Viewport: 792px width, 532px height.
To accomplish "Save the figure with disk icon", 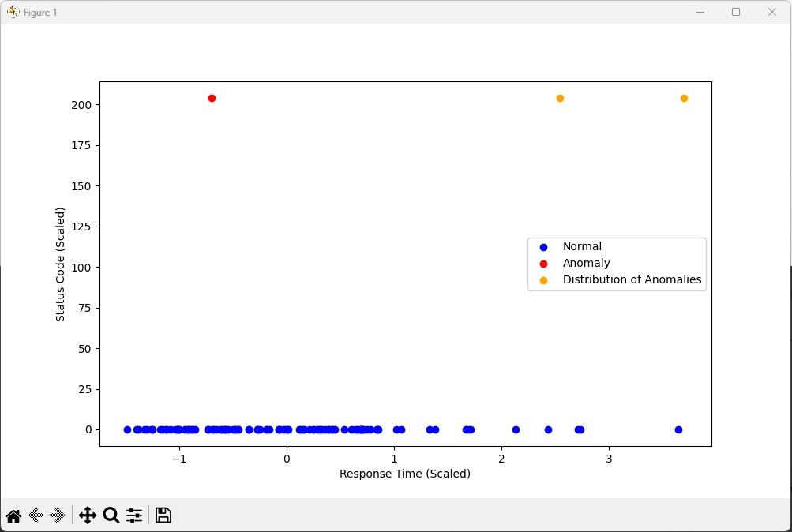I will 163,515.
